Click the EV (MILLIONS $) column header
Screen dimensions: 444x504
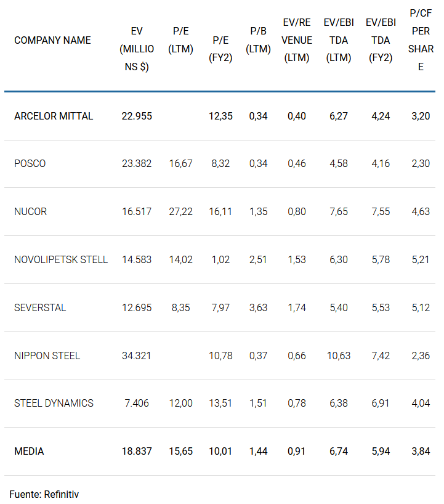click(x=137, y=49)
